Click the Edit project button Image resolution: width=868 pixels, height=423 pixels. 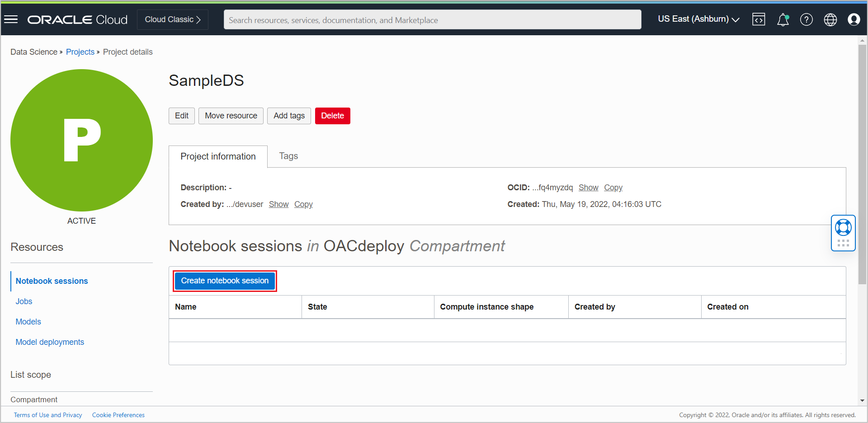click(x=182, y=116)
